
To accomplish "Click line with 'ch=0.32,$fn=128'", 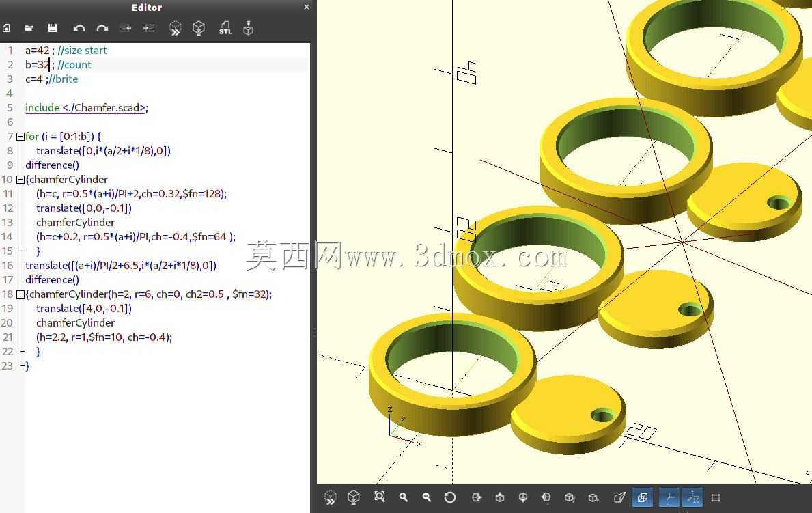I will 131,194.
